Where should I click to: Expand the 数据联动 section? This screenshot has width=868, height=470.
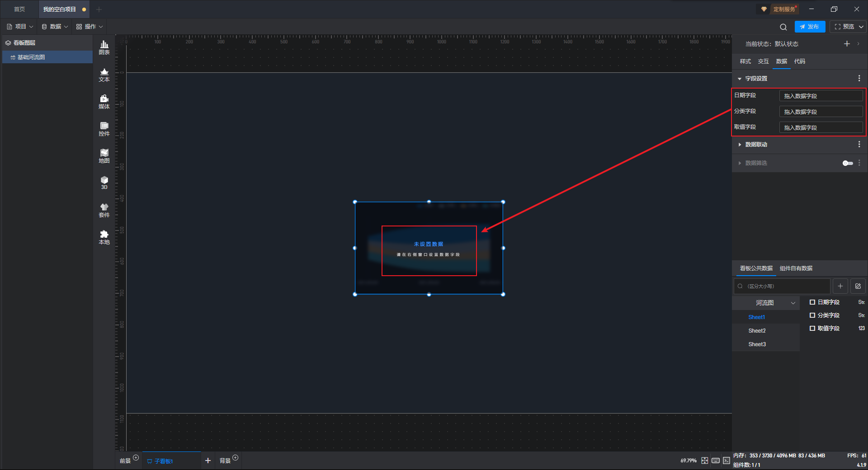point(740,145)
